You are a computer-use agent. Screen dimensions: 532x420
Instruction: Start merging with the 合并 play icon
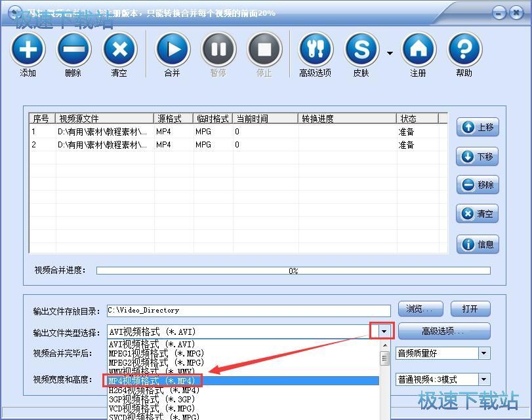pyautogui.click(x=173, y=50)
